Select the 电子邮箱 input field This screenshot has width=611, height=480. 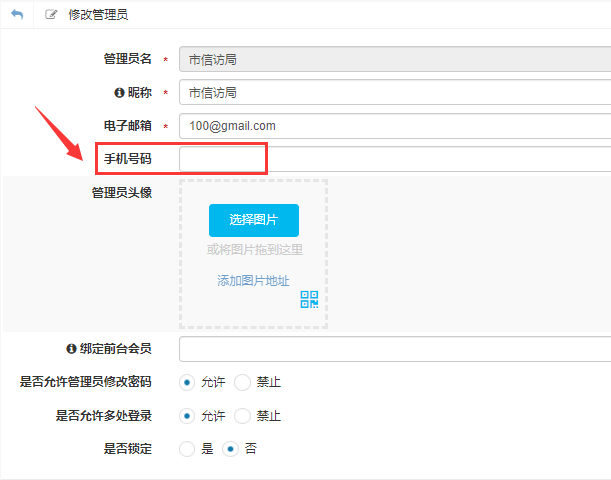pos(394,126)
